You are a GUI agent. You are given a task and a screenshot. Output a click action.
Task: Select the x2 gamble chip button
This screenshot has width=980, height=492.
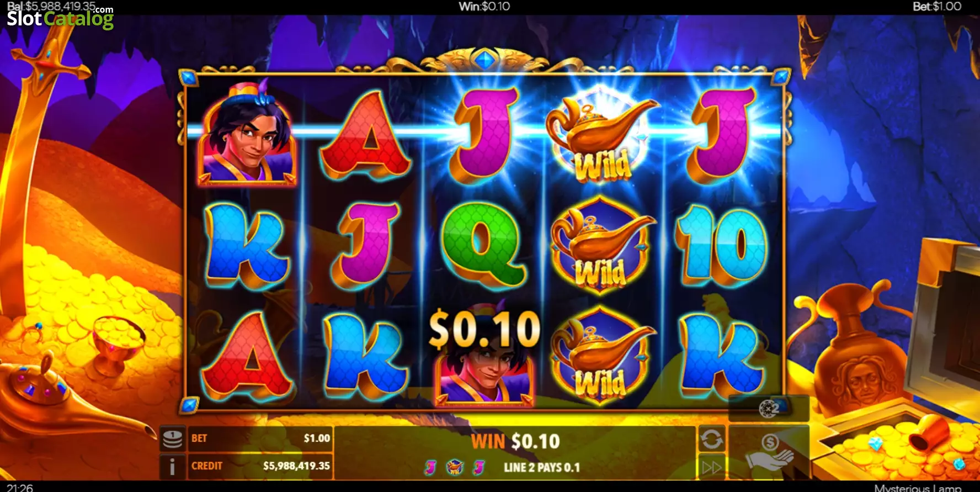tap(769, 409)
